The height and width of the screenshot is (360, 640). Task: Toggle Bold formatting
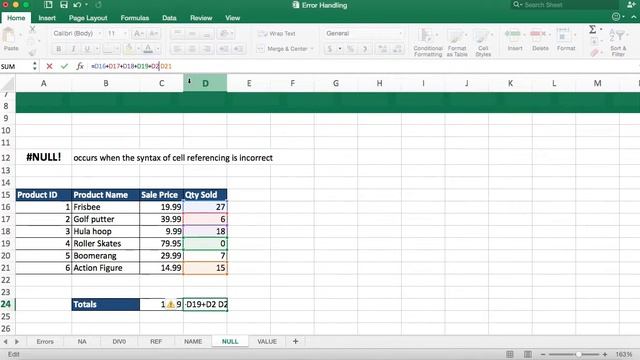[59, 49]
